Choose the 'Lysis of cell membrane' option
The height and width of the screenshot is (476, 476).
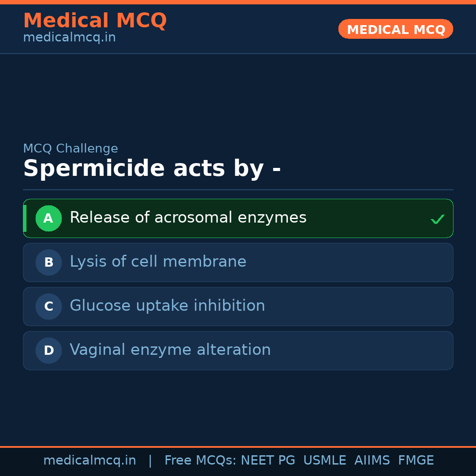coord(158,262)
